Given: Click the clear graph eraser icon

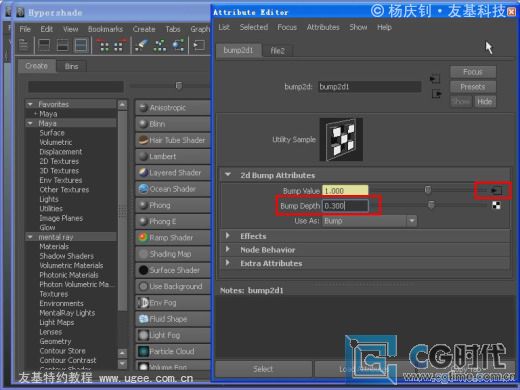Looking at the screenshot, I should pos(142,45).
